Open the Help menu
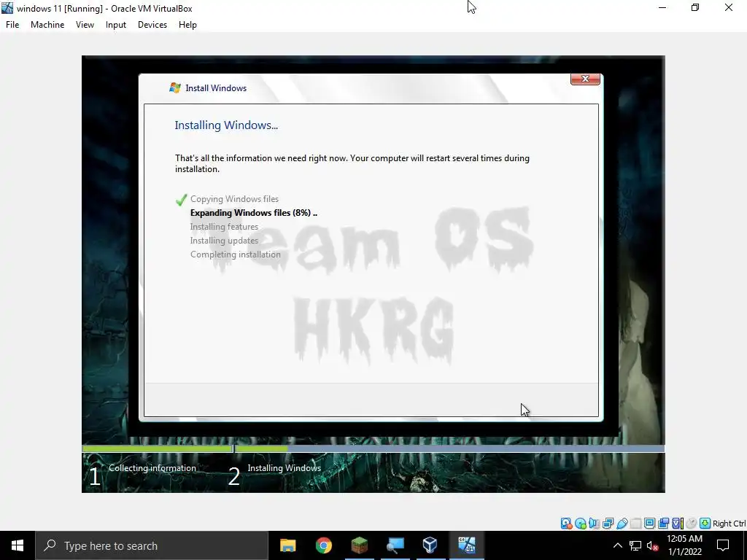747x560 pixels. point(187,25)
